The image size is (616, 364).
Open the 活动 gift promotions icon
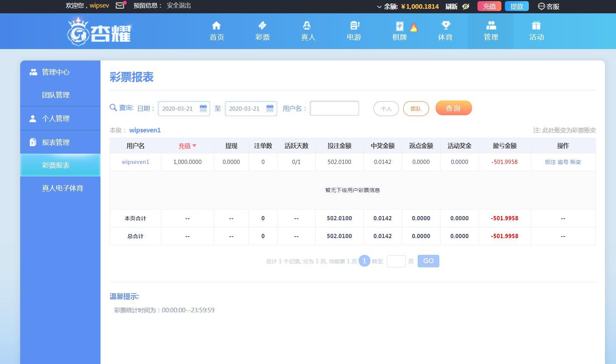536,26
